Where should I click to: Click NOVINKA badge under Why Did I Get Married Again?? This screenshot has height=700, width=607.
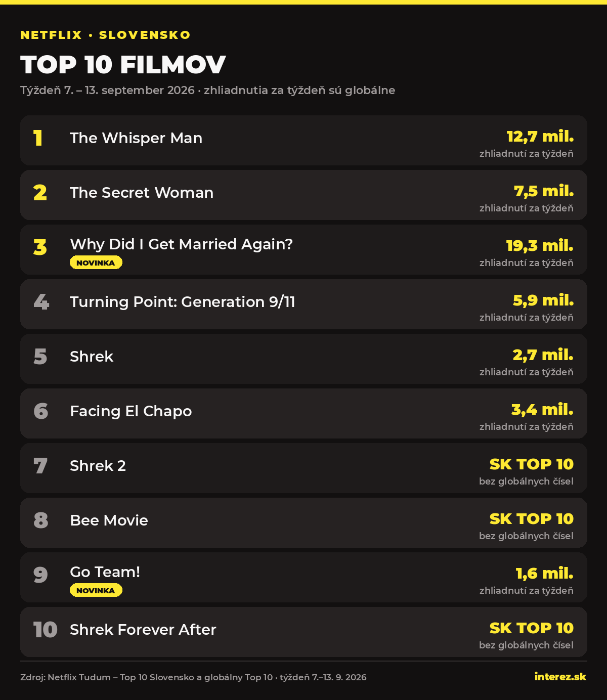96,262
